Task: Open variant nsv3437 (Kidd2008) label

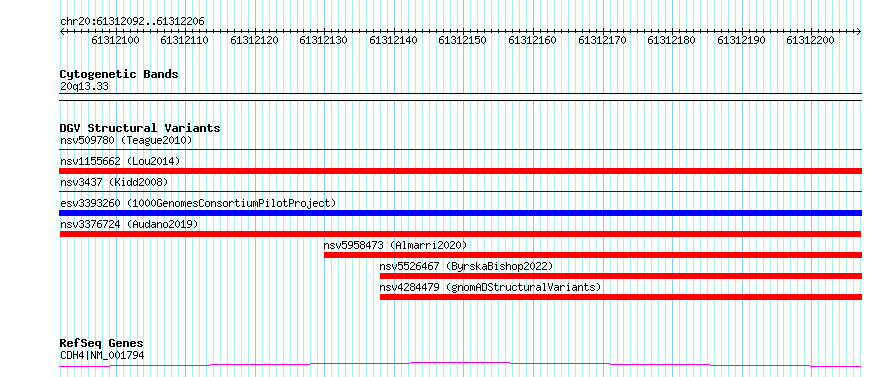Action: coord(114,182)
